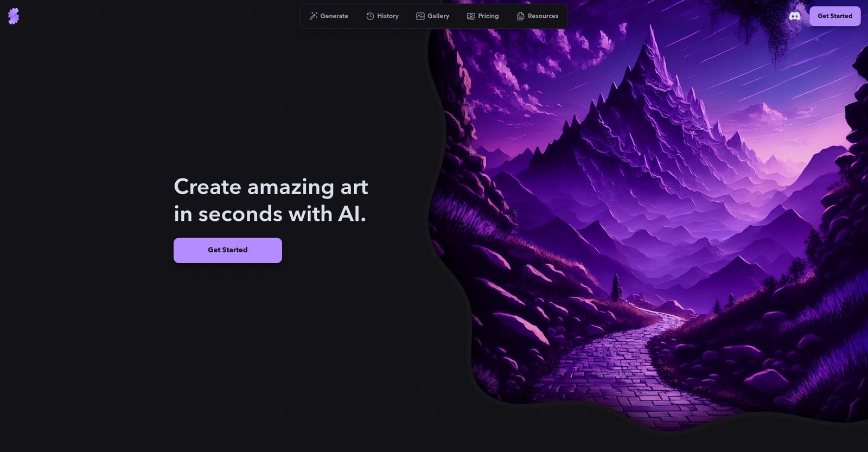This screenshot has height=452, width=868.
Task: Open the Generate nav label
Action: (x=334, y=16)
